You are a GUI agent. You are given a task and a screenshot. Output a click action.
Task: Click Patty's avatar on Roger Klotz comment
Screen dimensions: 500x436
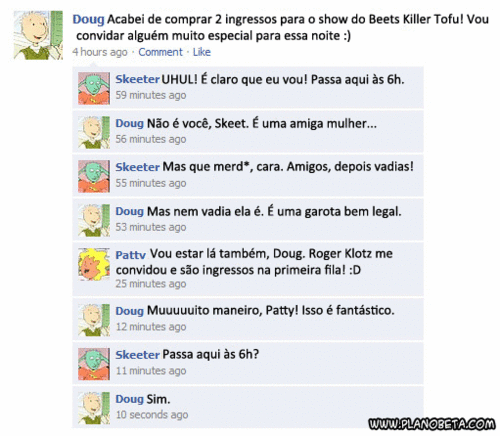click(94, 264)
